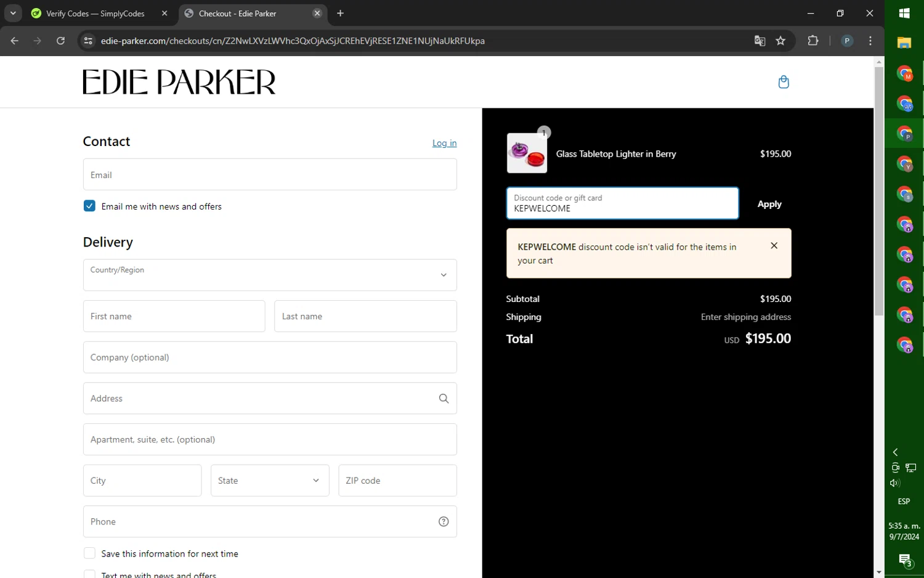Screen dimensions: 924x578
Task: Open the Country/Region dropdown
Action: (x=270, y=275)
